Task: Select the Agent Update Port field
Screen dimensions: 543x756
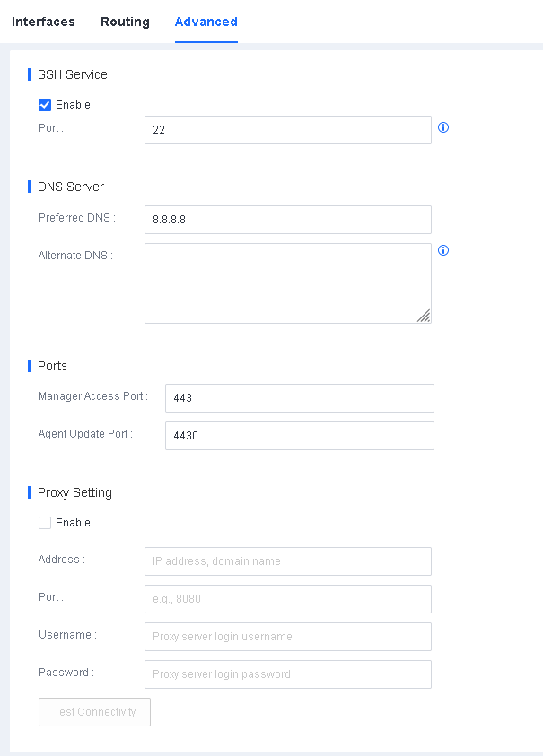Action: tap(299, 436)
